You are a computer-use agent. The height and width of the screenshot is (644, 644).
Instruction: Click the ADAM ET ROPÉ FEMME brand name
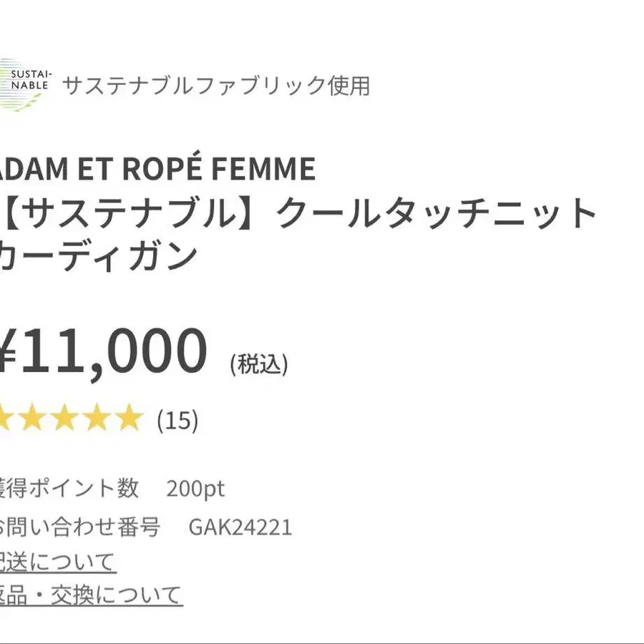pos(157,169)
